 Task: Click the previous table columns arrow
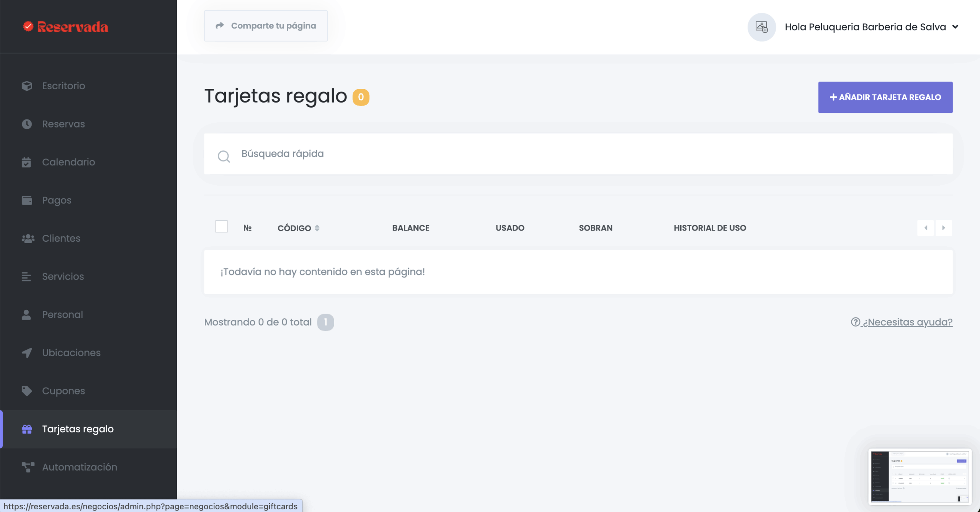click(926, 228)
